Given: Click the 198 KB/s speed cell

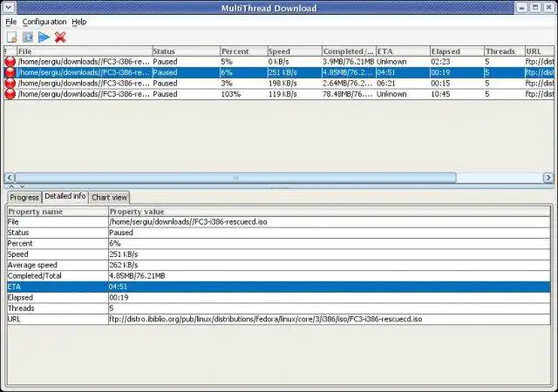Looking at the screenshot, I should (295, 84).
